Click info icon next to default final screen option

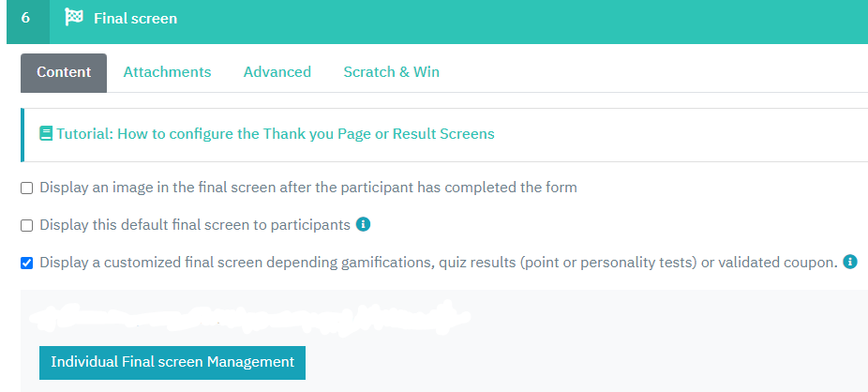[x=363, y=225]
